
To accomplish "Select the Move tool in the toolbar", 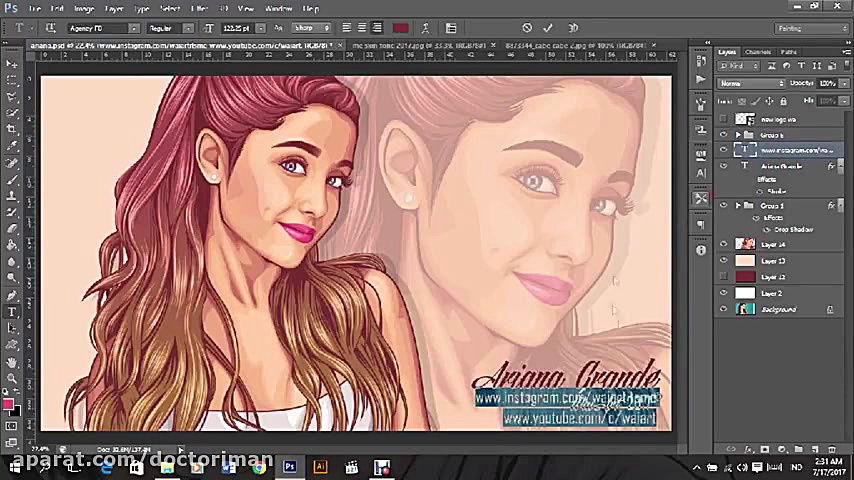I will pos(12,64).
